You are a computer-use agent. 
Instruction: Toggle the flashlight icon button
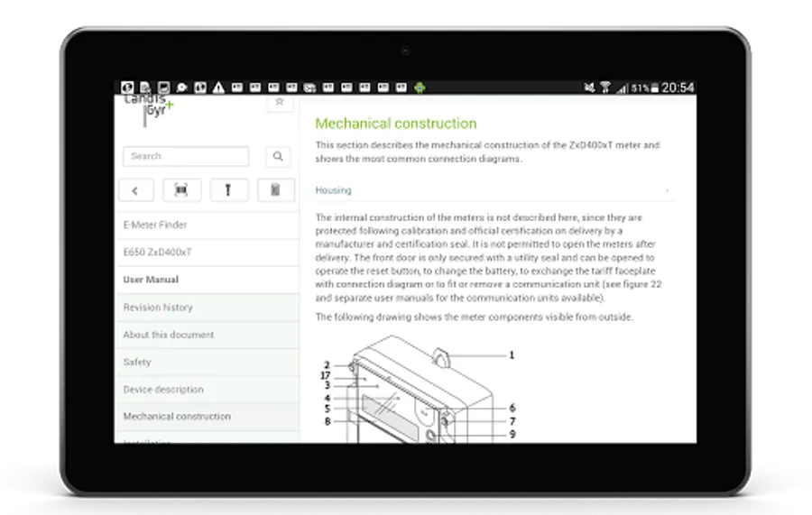tap(228, 190)
